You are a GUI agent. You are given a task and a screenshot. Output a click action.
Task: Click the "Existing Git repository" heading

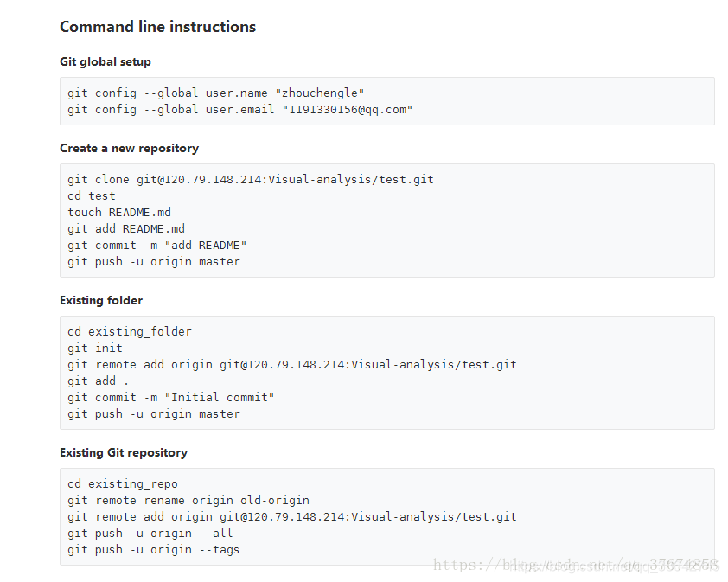click(x=124, y=453)
